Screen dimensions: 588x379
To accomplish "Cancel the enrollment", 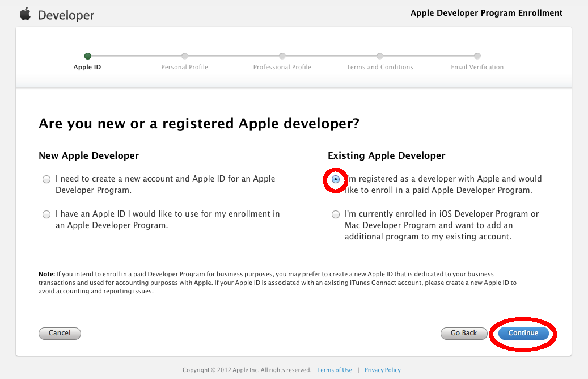I will tap(60, 333).
